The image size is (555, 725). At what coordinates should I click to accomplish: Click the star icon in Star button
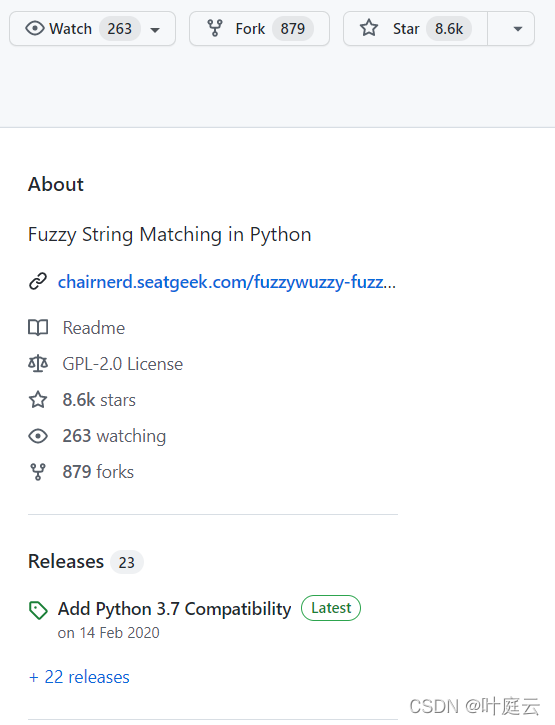click(x=369, y=28)
